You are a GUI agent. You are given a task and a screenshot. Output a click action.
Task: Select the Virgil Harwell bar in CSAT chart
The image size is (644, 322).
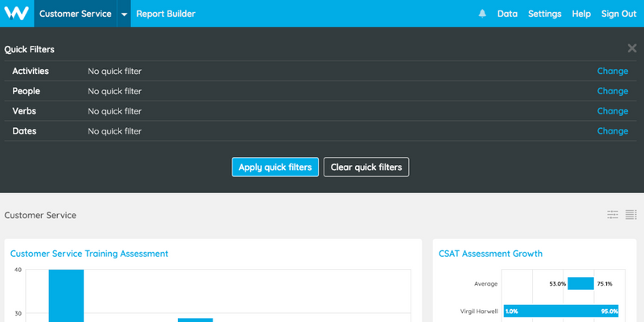click(561, 311)
